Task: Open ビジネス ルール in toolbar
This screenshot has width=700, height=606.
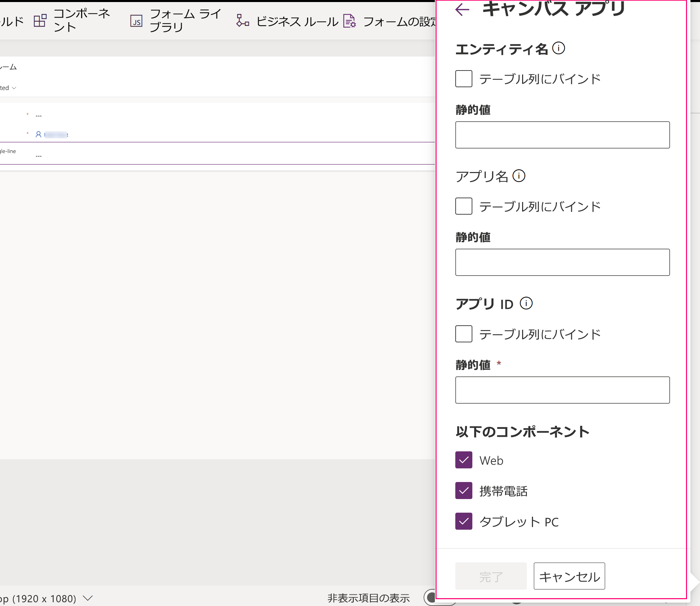Action: pyautogui.click(x=287, y=21)
